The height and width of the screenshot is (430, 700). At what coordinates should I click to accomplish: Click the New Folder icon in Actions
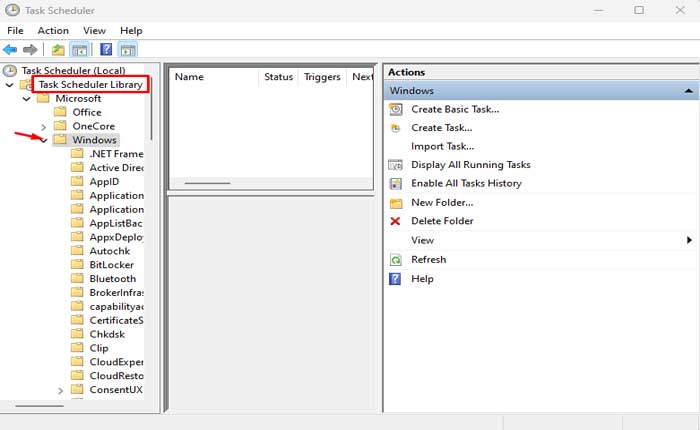pyautogui.click(x=396, y=203)
